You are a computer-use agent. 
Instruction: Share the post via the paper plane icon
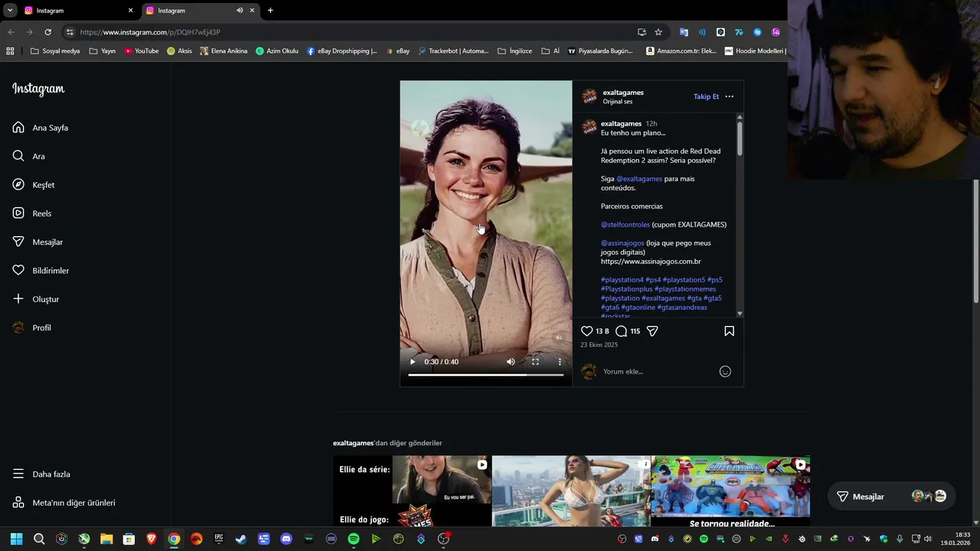(652, 331)
